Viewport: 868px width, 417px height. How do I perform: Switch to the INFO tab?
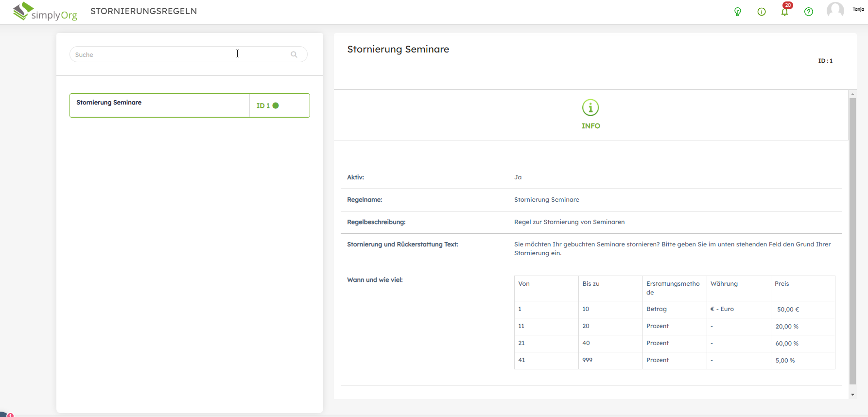coord(590,126)
